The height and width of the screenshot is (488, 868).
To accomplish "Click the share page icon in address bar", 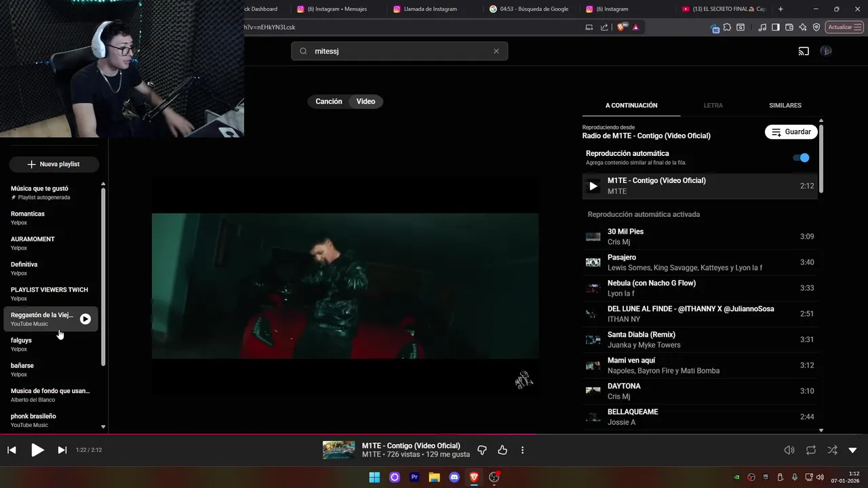I will [x=604, y=27].
